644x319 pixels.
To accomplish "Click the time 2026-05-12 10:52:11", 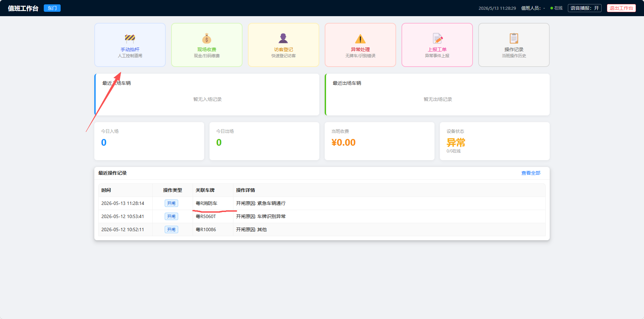I will point(123,229).
